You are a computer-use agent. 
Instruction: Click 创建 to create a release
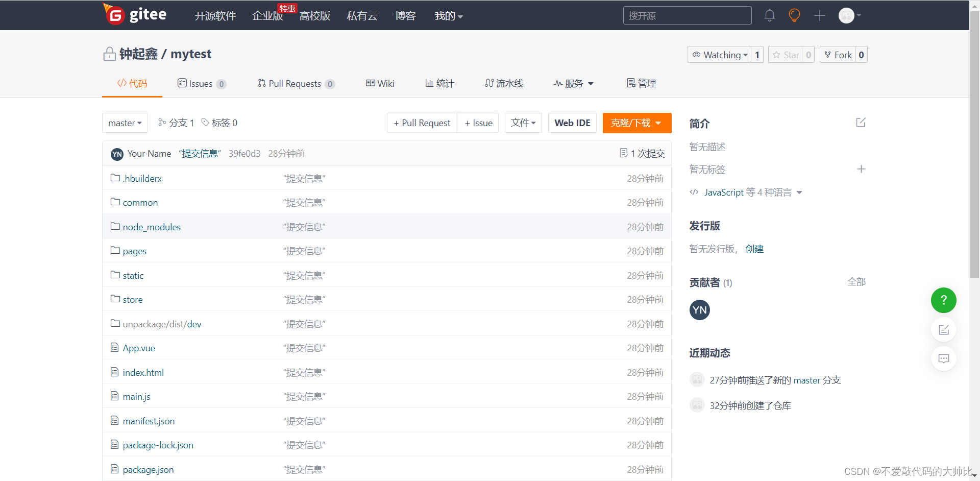point(754,249)
